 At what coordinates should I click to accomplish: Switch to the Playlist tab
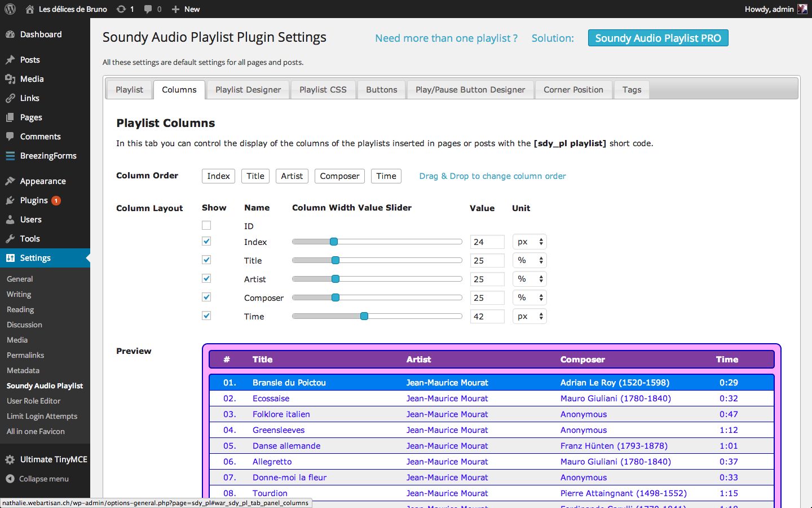[129, 90]
